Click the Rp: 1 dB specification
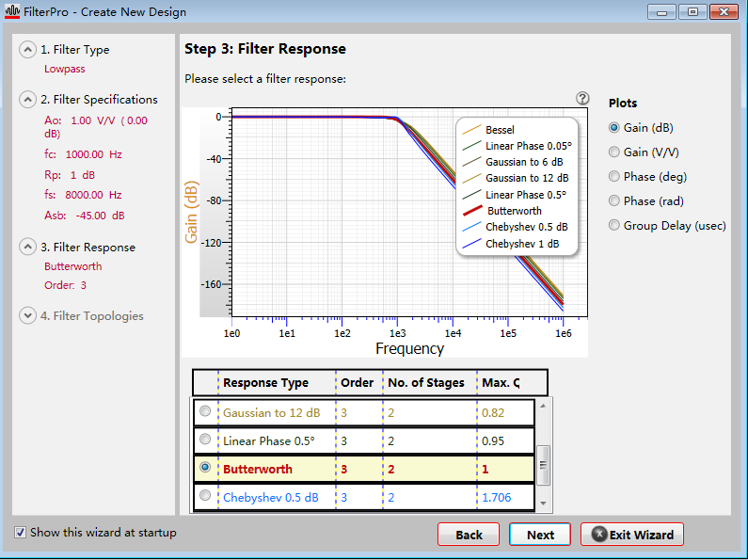This screenshot has height=560, width=748. tap(70, 175)
